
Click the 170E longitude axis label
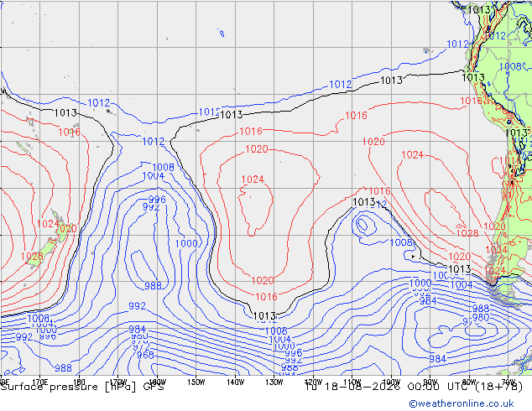coord(39,382)
